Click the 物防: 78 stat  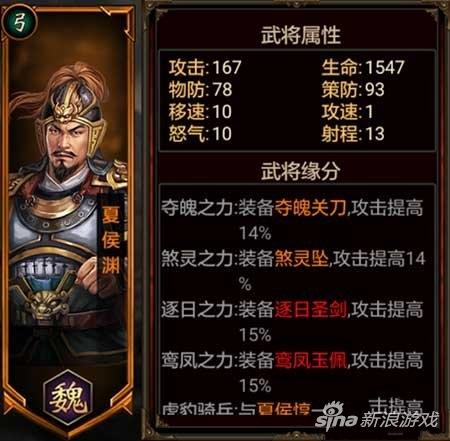[x=200, y=90]
